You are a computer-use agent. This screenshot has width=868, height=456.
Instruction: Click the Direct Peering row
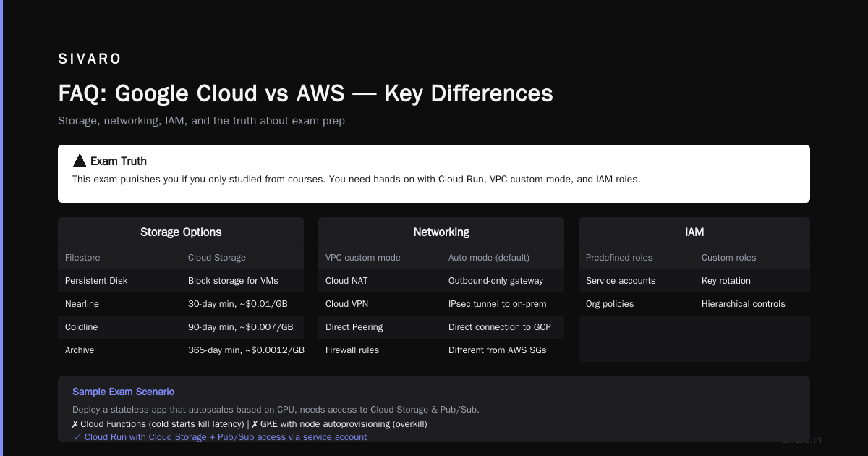pyautogui.click(x=441, y=327)
